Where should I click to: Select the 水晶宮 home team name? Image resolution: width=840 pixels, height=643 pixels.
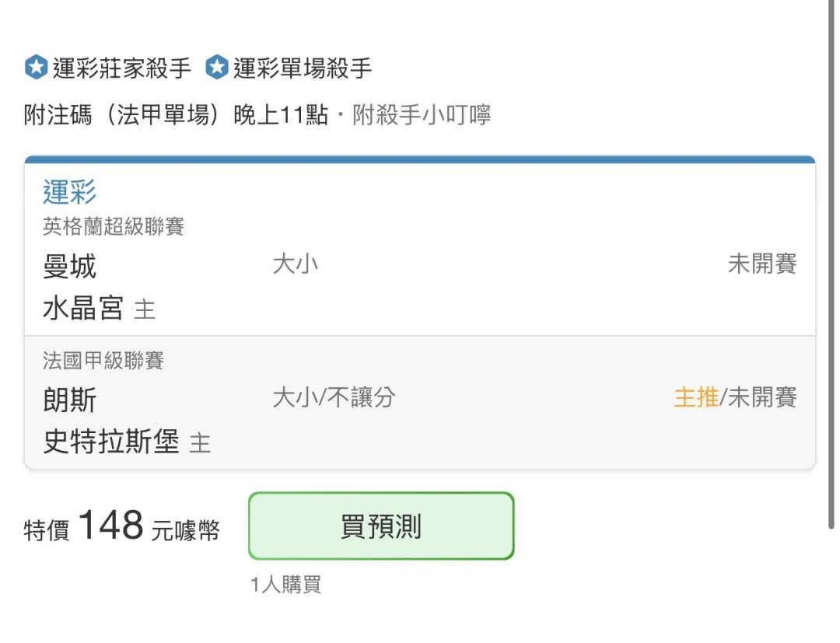point(83,309)
